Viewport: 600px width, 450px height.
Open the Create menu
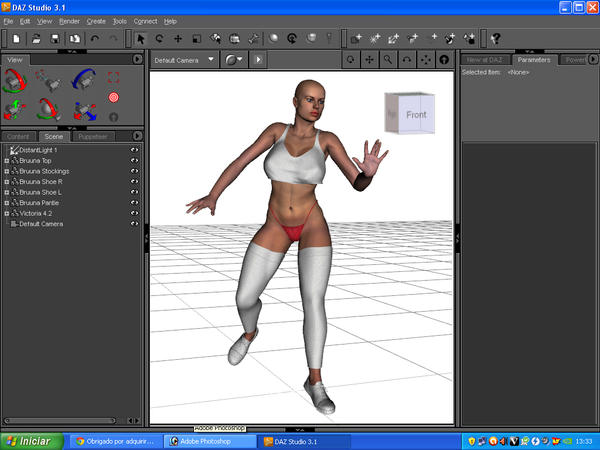coord(96,21)
